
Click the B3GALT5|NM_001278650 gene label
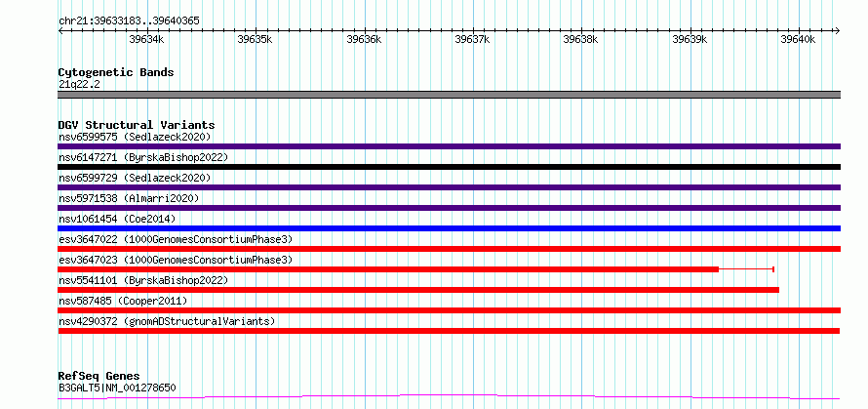[117, 388]
